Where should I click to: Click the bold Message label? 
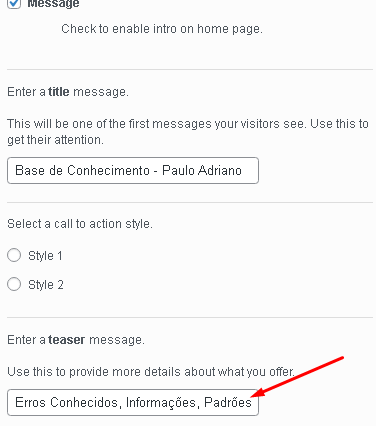tap(53, 4)
